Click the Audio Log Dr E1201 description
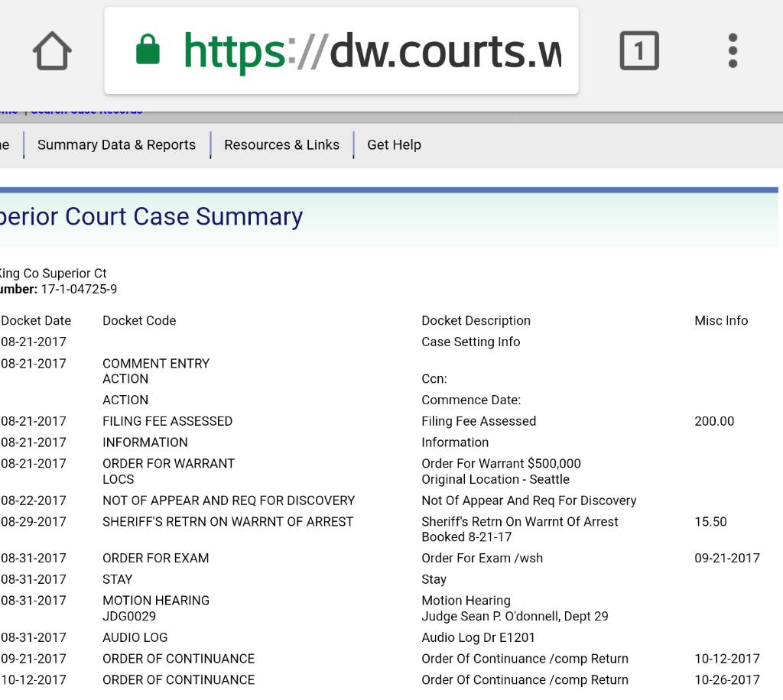This screenshot has height=700, width=783. 478,638
